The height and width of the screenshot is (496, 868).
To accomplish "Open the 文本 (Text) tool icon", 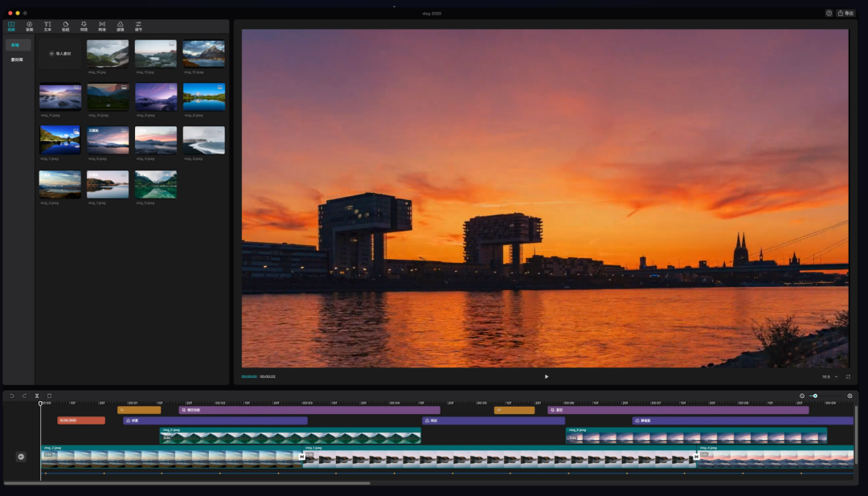I will click(47, 26).
